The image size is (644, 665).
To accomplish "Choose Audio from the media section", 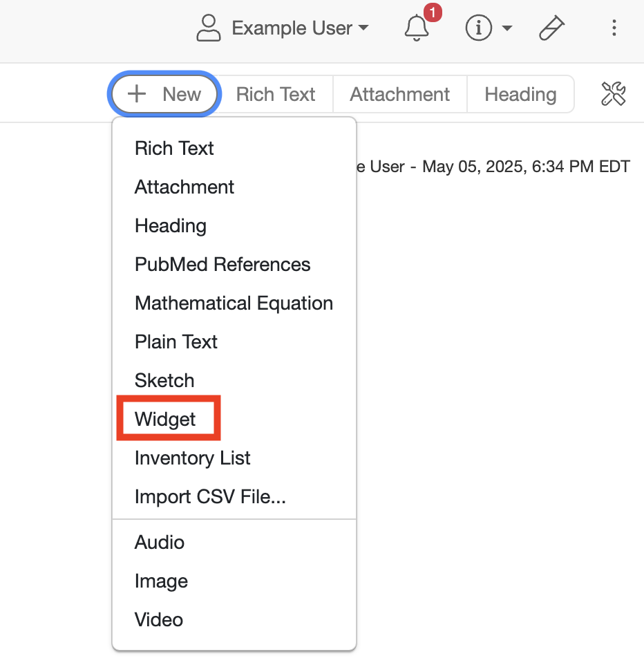I will 160,542.
